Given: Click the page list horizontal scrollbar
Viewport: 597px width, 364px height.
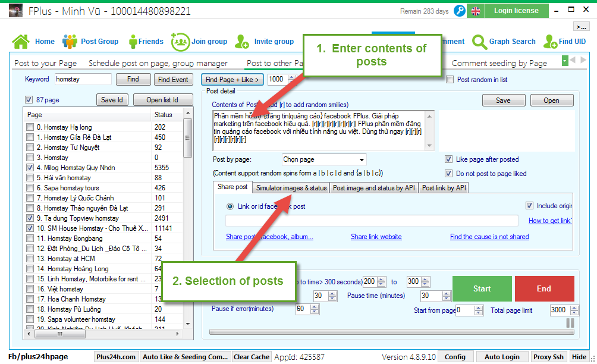Looking at the screenshot, I should click(x=103, y=334).
